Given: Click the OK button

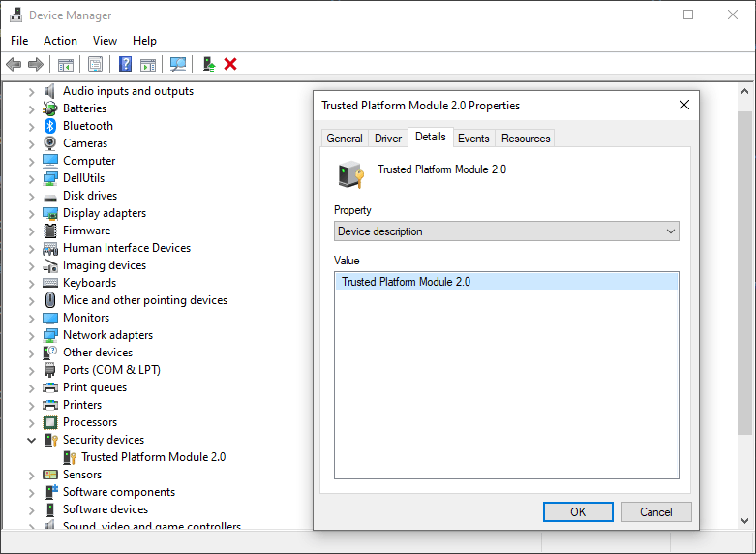Looking at the screenshot, I should (578, 512).
